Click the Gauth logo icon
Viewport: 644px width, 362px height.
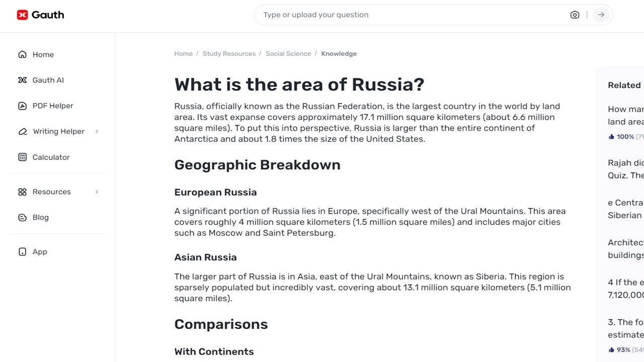click(x=22, y=15)
